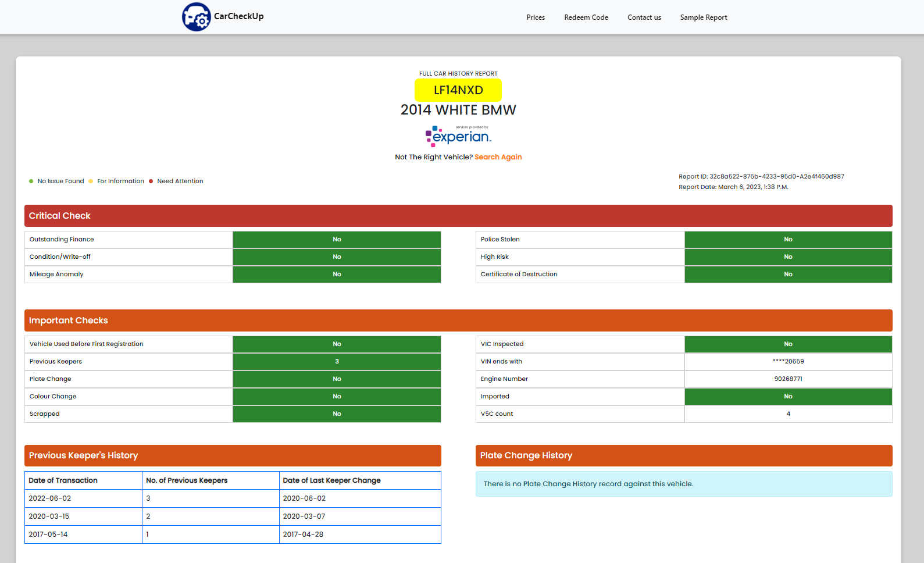This screenshot has height=563, width=924.
Task: Go to Contact us
Action: pyautogui.click(x=644, y=17)
